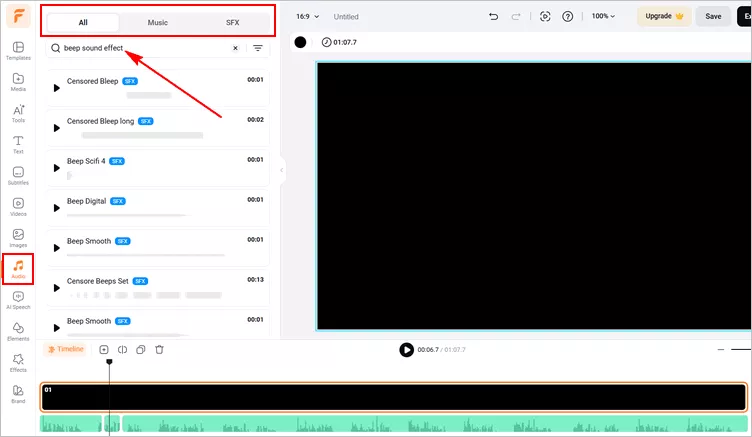Open the black background color swatch

pyautogui.click(x=300, y=42)
